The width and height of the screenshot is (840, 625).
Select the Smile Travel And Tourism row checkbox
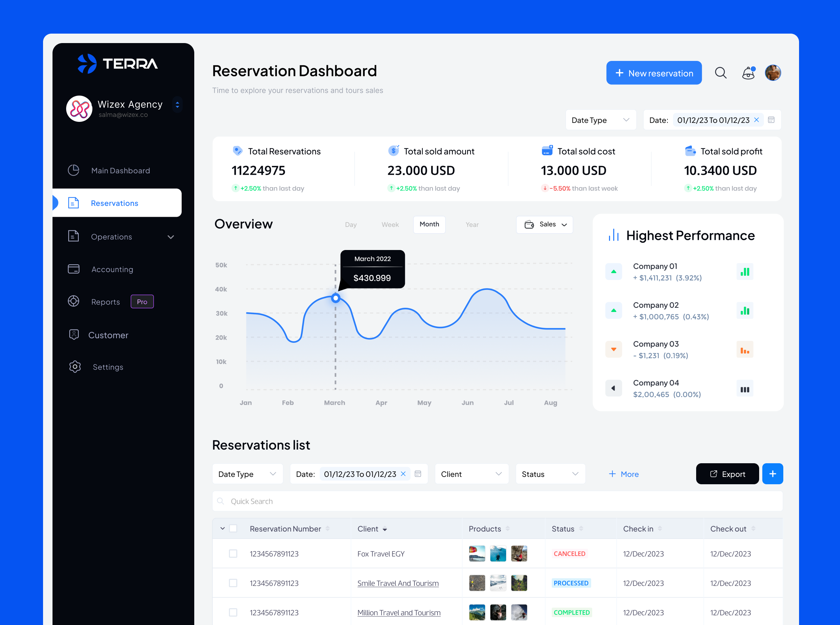pyautogui.click(x=233, y=583)
